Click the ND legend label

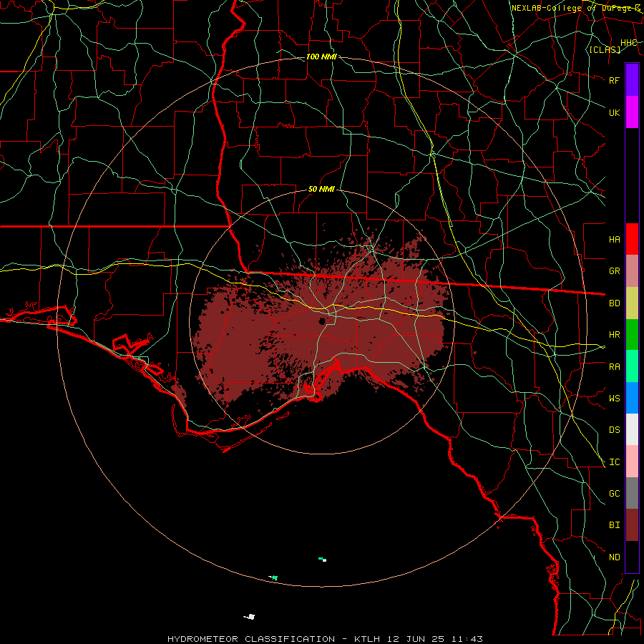[x=615, y=557]
